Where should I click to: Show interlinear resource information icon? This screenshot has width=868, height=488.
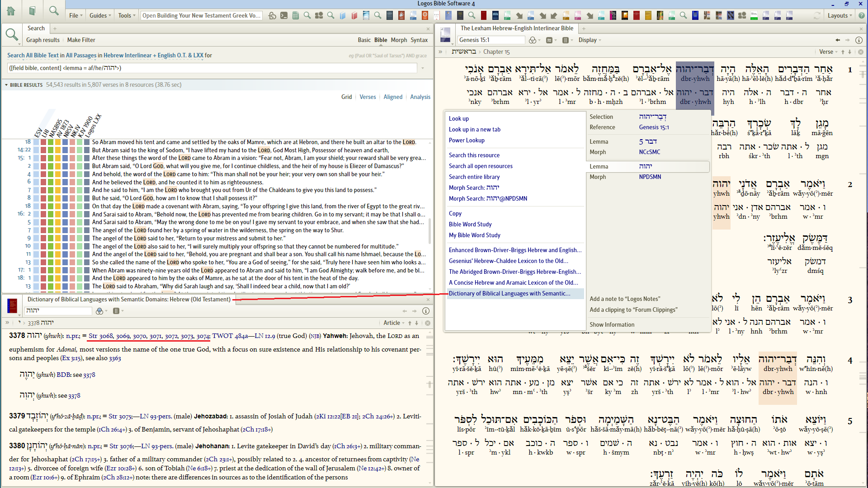click(859, 40)
